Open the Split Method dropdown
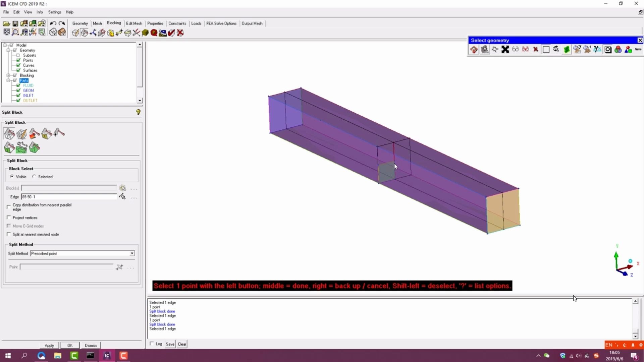 132,253
